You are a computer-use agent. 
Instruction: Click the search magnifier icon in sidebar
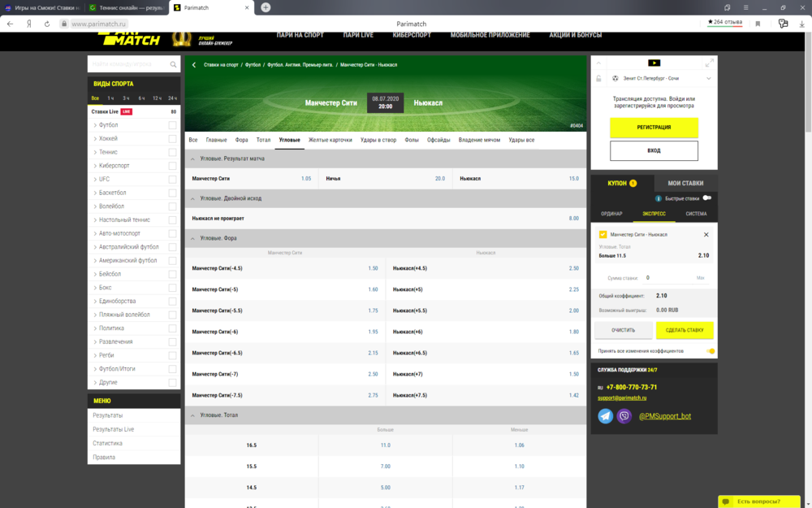173,65
